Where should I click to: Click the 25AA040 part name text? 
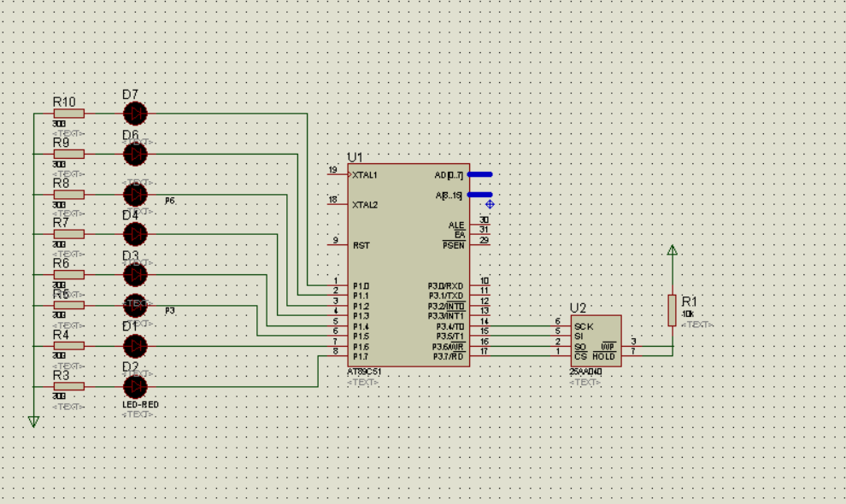click(x=586, y=372)
